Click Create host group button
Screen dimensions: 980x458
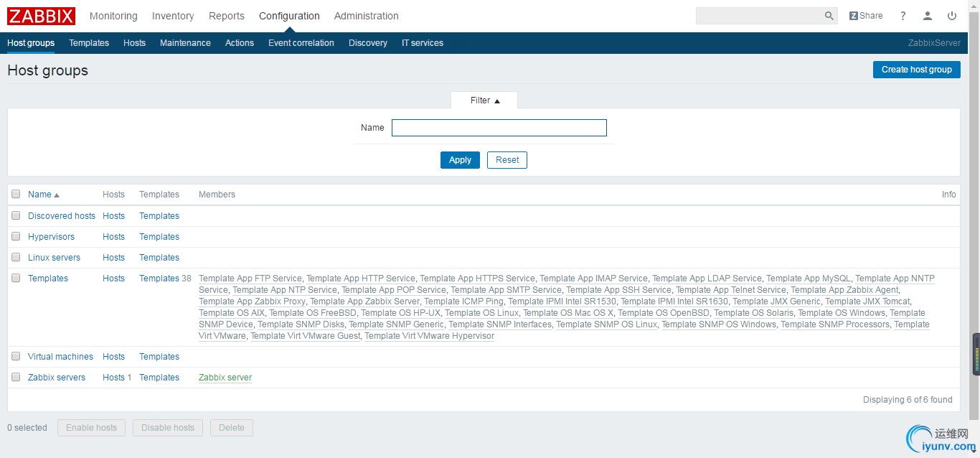tap(917, 70)
